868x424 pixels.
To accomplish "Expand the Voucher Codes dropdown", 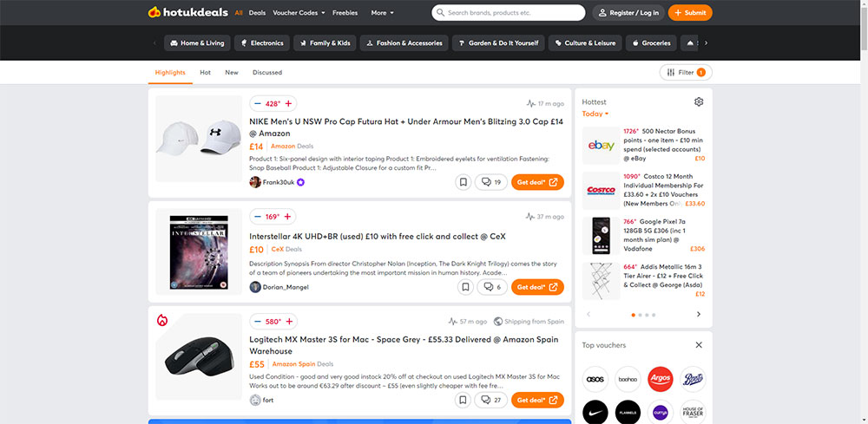I will pyautogui.click(x=298, y=13).
